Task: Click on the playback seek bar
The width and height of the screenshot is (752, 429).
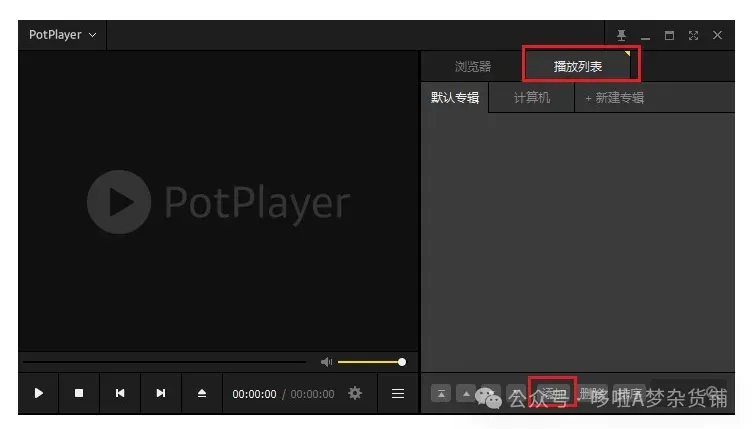Action: pyautogui.click(x=164, y=362)
